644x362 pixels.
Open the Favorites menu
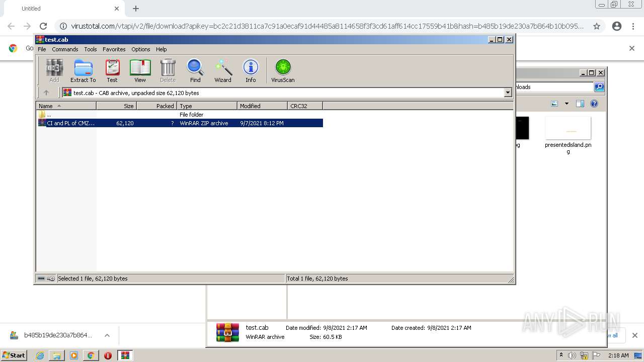pyautogui.click(x=114, y=49)
